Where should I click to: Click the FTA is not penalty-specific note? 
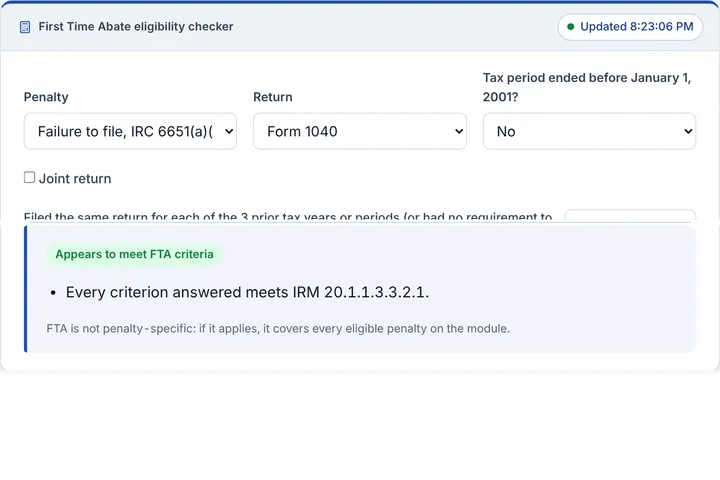point(278,329)
